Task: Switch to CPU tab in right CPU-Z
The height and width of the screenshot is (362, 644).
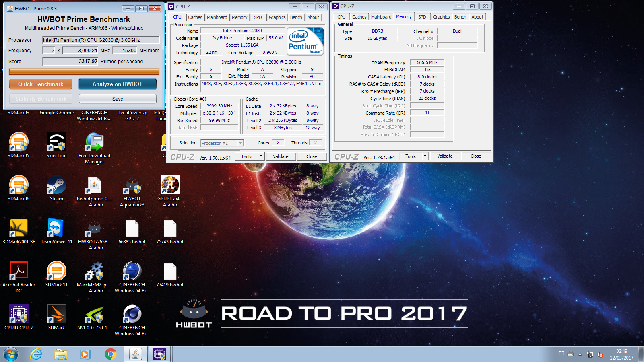Action: 341,17
